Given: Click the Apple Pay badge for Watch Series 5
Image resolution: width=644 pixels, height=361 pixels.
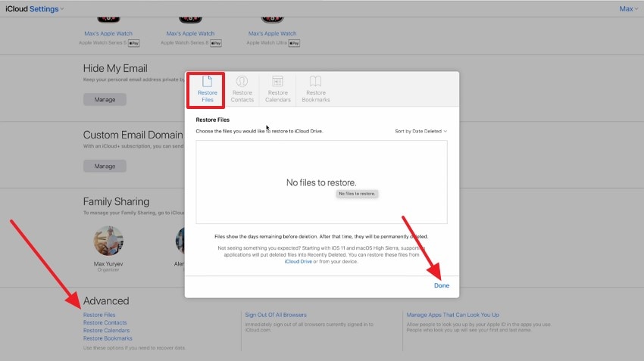Looking at the screenshot, I should [x=134, y=43].
